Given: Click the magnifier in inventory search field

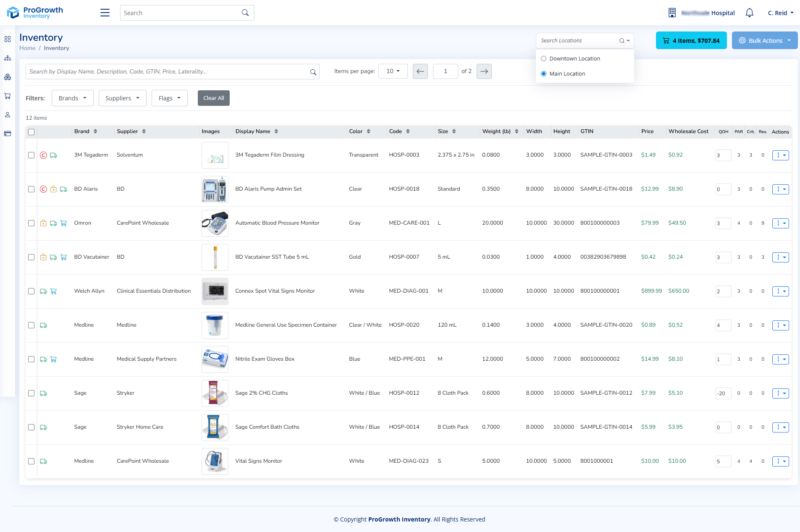Looking at the screenshot, I should pos(313,72).
